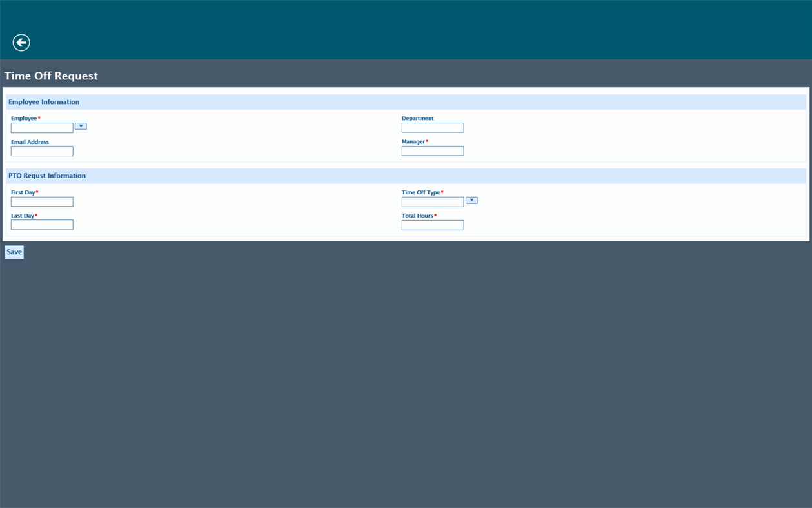
Task: Click the Time Off Request page title
Action: click(x=51, y=76)
